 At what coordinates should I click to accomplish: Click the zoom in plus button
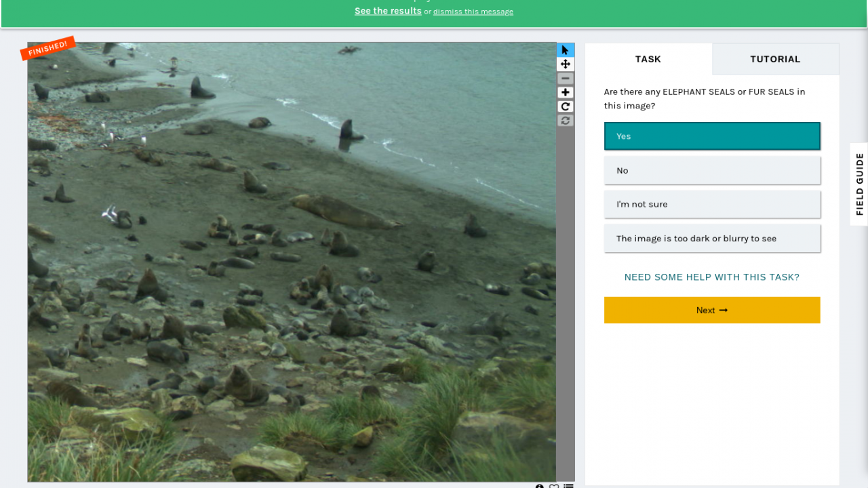point(566,93)
